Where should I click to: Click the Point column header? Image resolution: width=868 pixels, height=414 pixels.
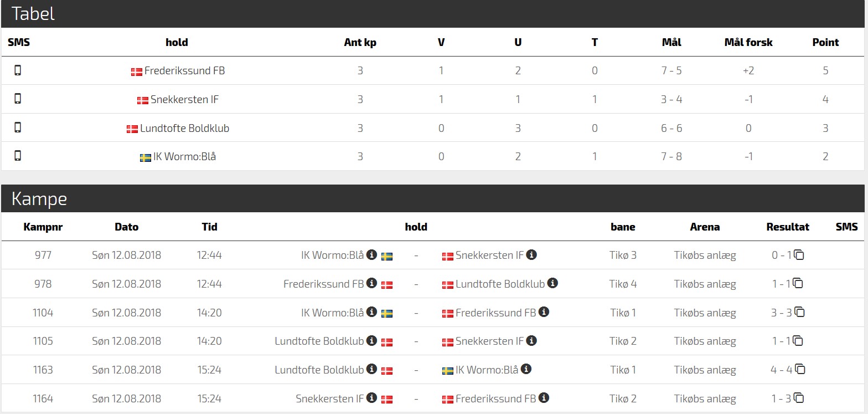[x=825, y=42]
